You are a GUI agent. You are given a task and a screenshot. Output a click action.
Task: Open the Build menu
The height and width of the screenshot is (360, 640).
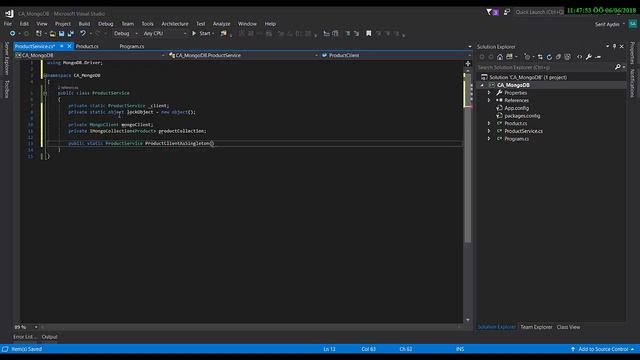point(84,24)
